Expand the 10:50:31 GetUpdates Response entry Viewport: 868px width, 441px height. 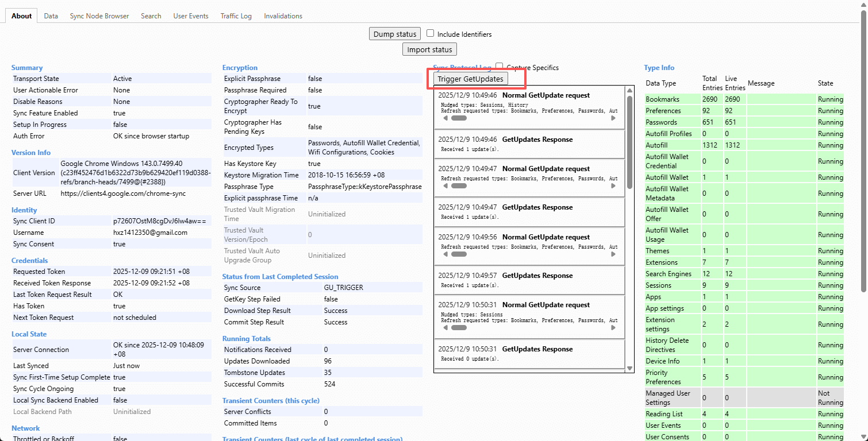pos(537,349)
